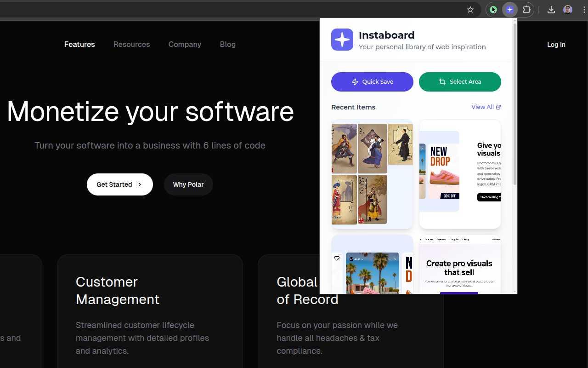Click the Downloads icon in the browser toolbar
588x368 pixels.
point(551,10)
